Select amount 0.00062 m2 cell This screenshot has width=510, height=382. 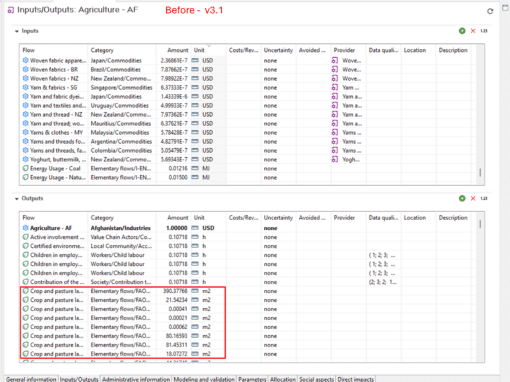click(x=178, y=327)
